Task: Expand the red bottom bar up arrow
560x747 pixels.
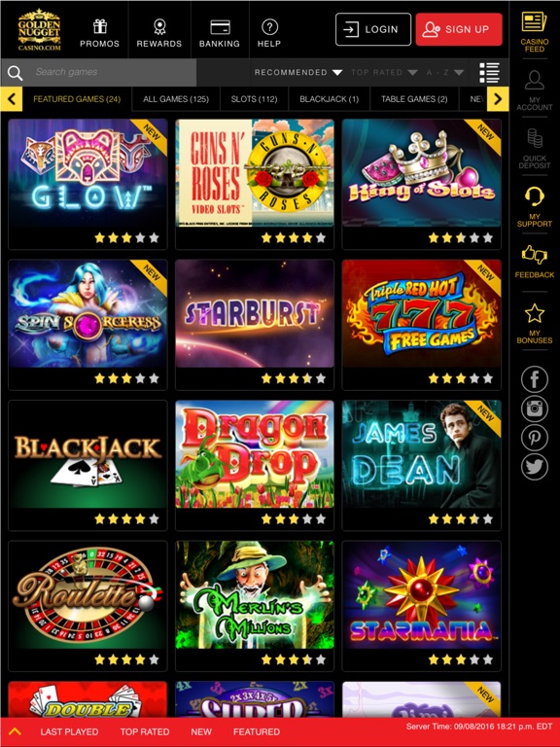Action: coord(15,730)
